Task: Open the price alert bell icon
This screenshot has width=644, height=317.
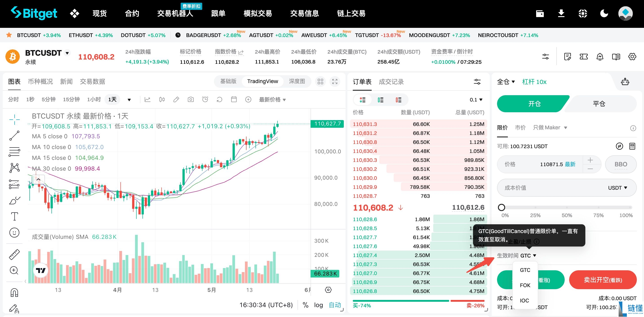Action: pyautogui.click(x=600, y=57)
